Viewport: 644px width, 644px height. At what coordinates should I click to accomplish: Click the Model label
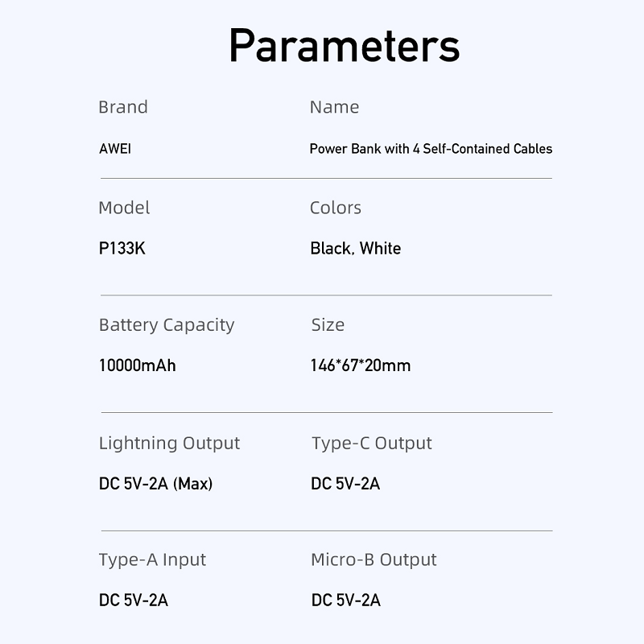pos(124,208)
